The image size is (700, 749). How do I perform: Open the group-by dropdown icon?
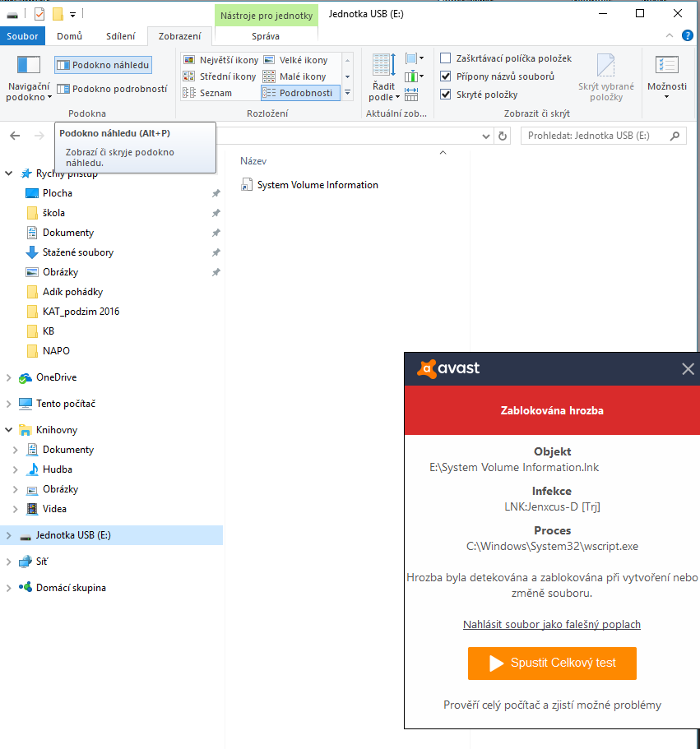[x=414, y=58]
